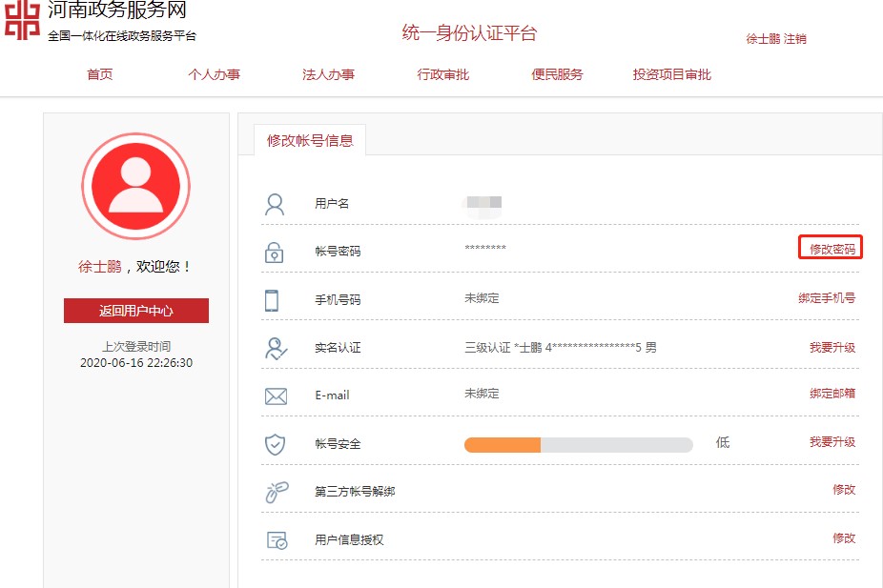Click the account security shield icon
The height and width of the screenshot is (588, 883).
tap(275, 444)
